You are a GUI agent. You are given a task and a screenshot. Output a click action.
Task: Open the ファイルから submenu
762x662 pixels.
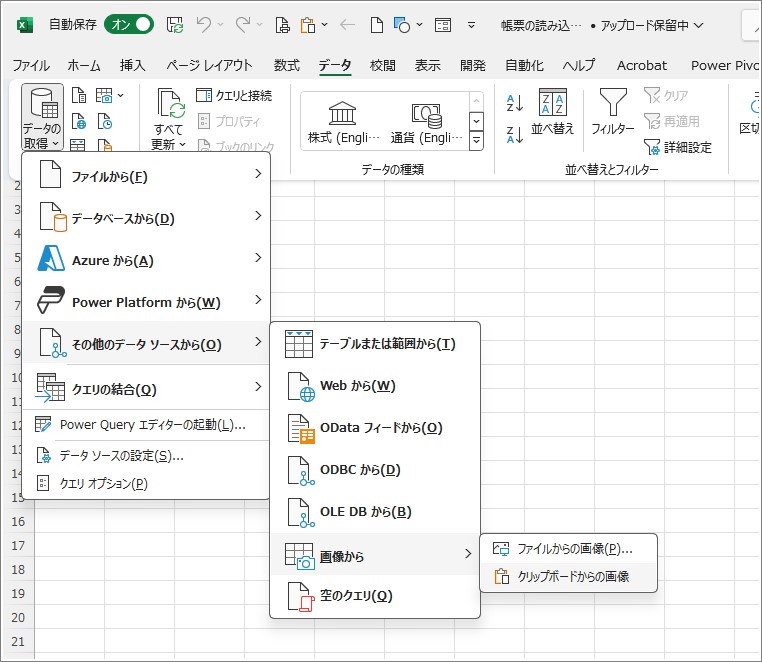tap(146, 175)
